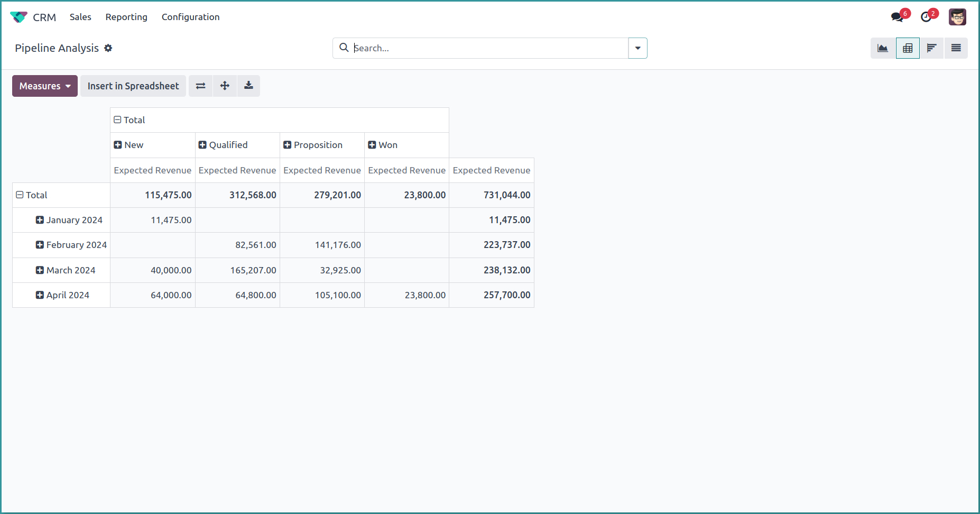Download the pivot data as a spreadsheet
This screenshot has height=514, width=980.
[x=248, y=86]
